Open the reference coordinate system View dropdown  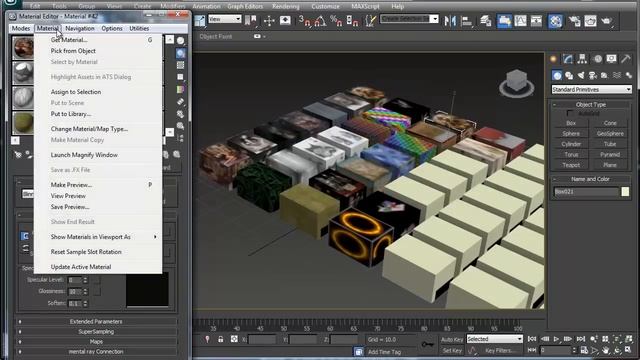coord(224,19)
